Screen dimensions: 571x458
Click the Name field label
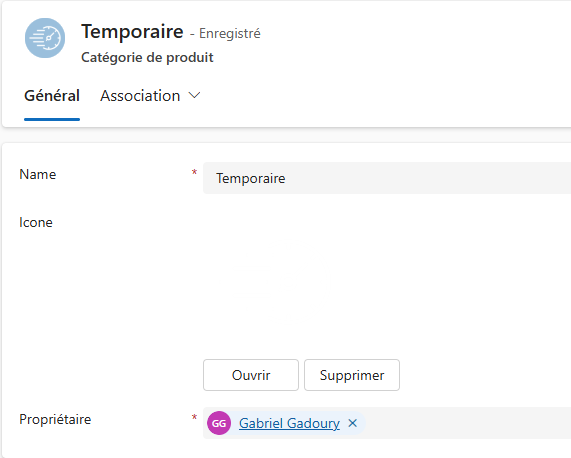(38, 174)
